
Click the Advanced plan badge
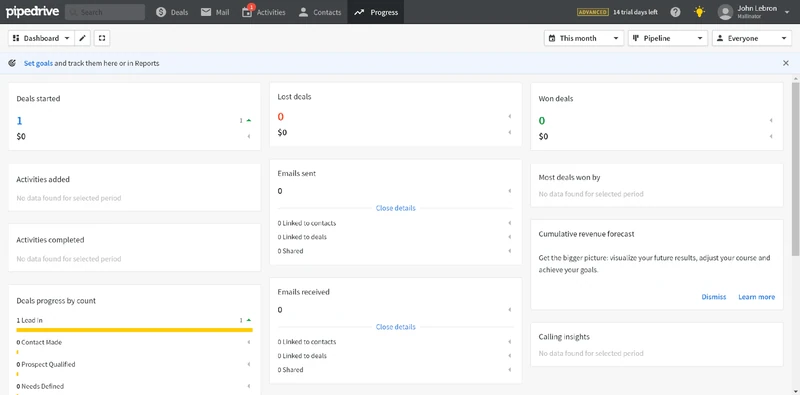pos(593,12)
